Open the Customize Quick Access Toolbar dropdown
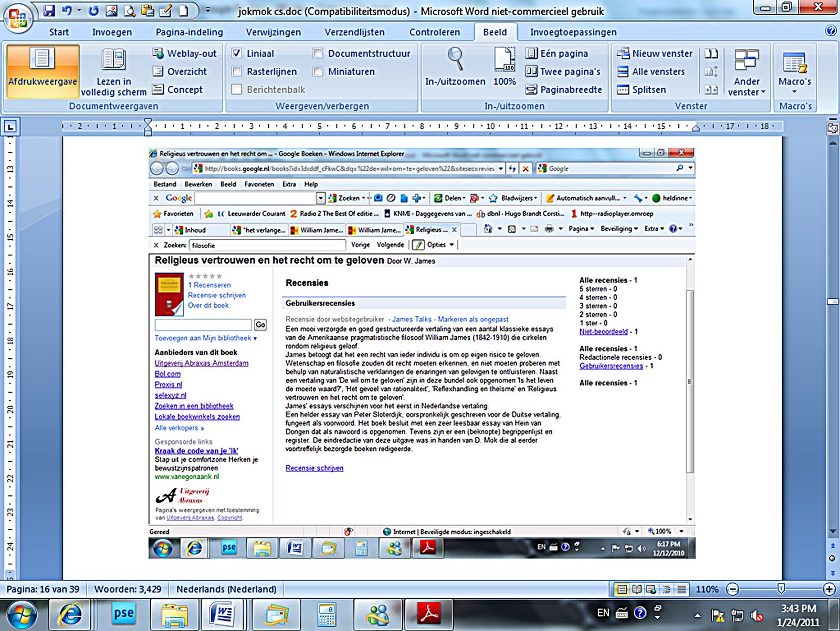Image resolution: width=840 pixels, height=631 pixels. (x=208, y=11)
